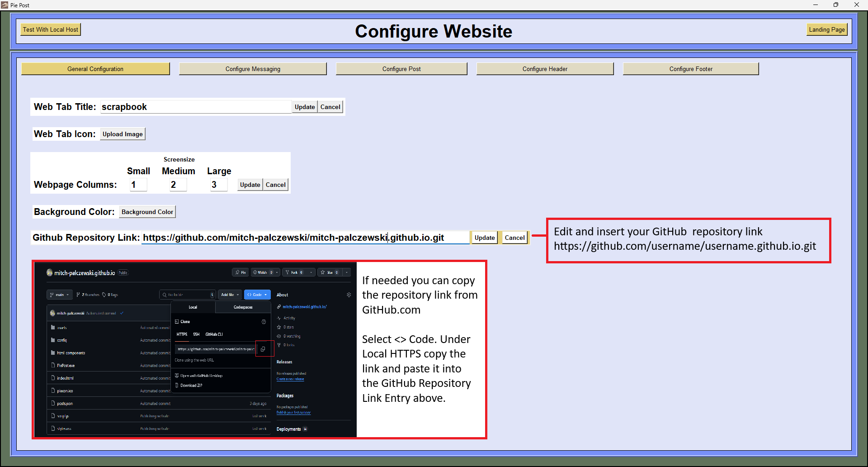Click the Medium screensize columns field

[x=178, y=185]
